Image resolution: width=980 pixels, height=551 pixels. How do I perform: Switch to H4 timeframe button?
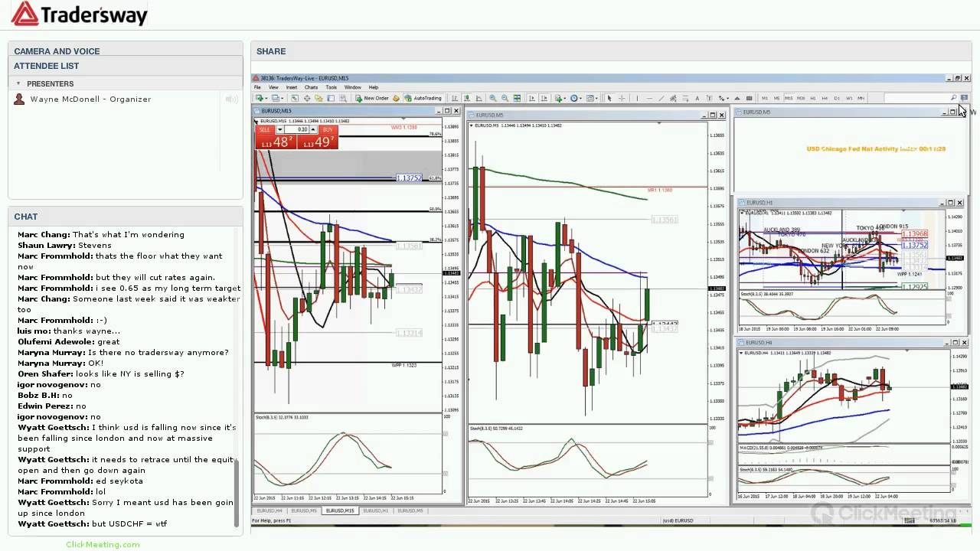[825, 98]
